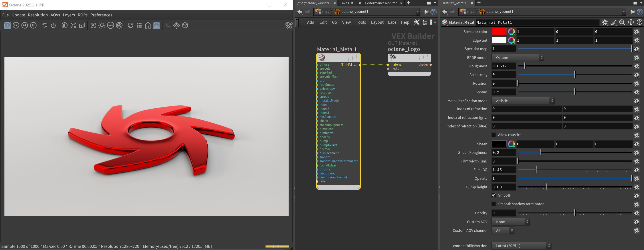Image resolution: width=644 pixels, height=250 pixels.
Task: Click the crop region icon in IPR toolbar
Action: 168,25
